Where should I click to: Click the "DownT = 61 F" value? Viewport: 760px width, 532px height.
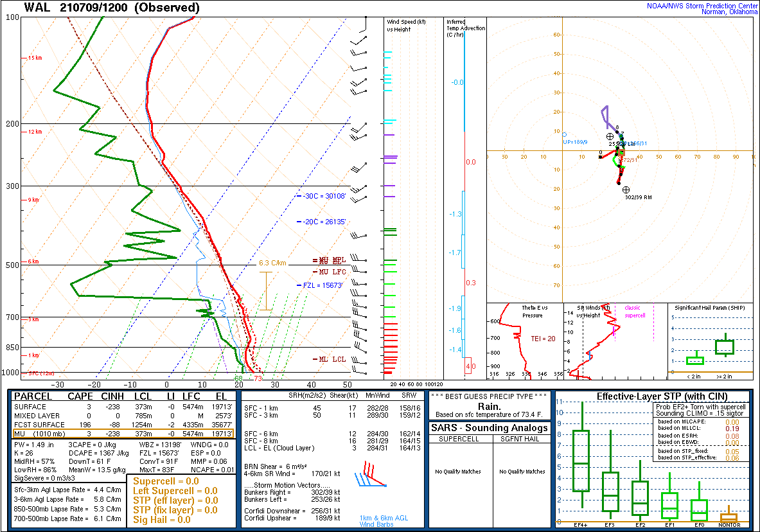point(90,461)
